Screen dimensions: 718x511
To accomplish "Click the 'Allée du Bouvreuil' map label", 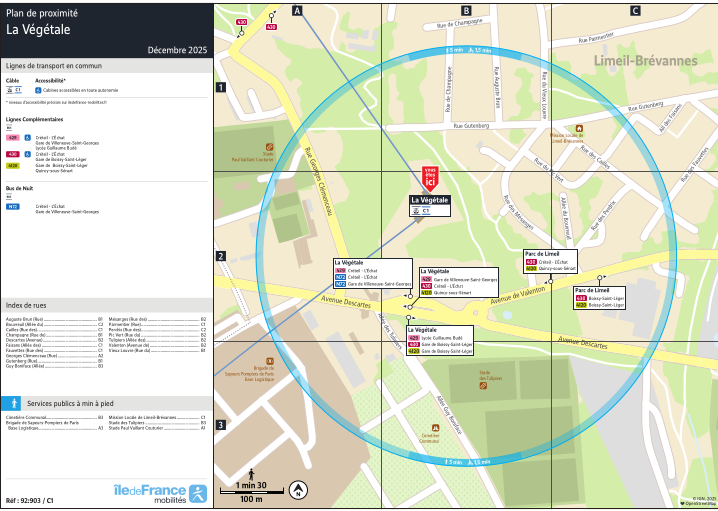I will [x=565, y=219].
